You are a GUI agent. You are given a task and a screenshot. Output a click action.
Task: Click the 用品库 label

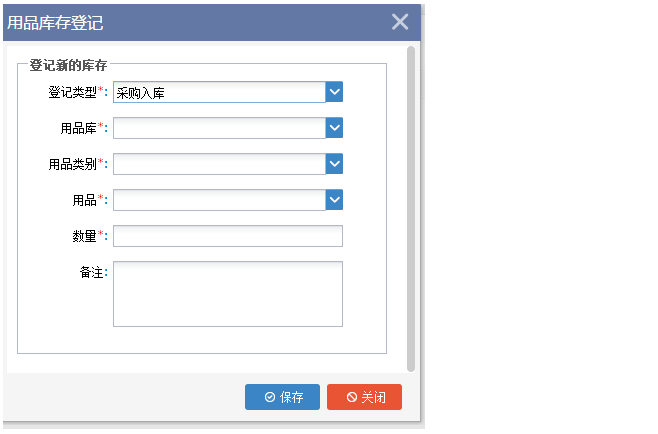[x=84, y=128]
